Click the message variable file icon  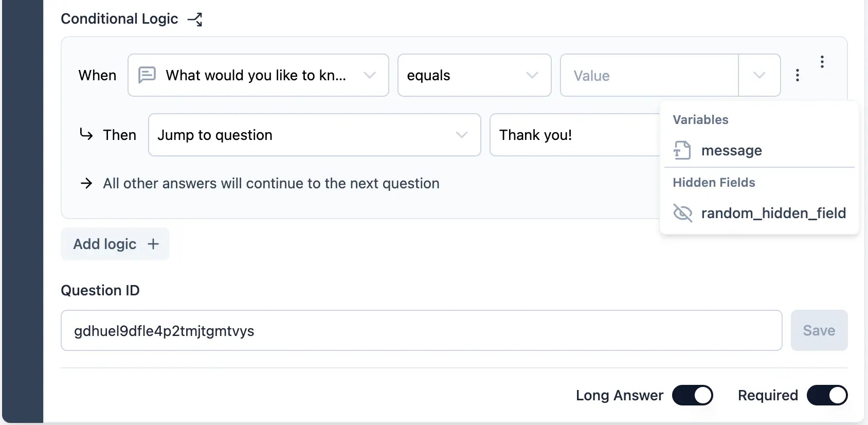(682, 150)
